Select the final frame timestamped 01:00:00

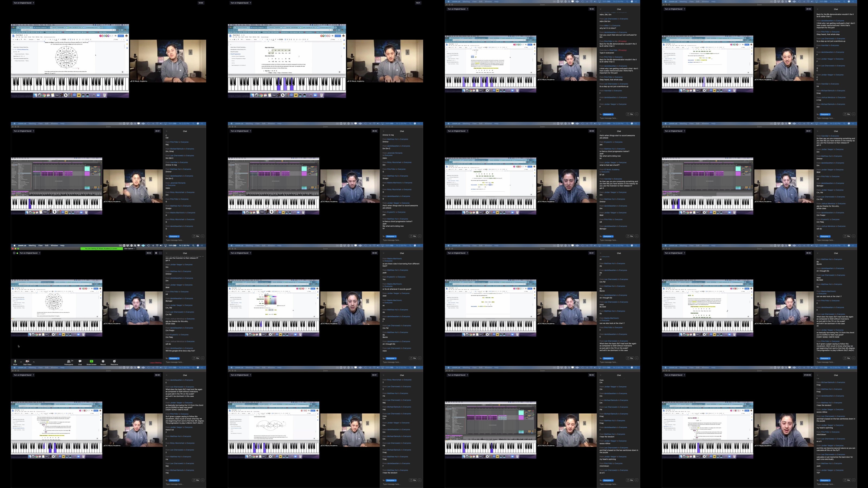759,427
